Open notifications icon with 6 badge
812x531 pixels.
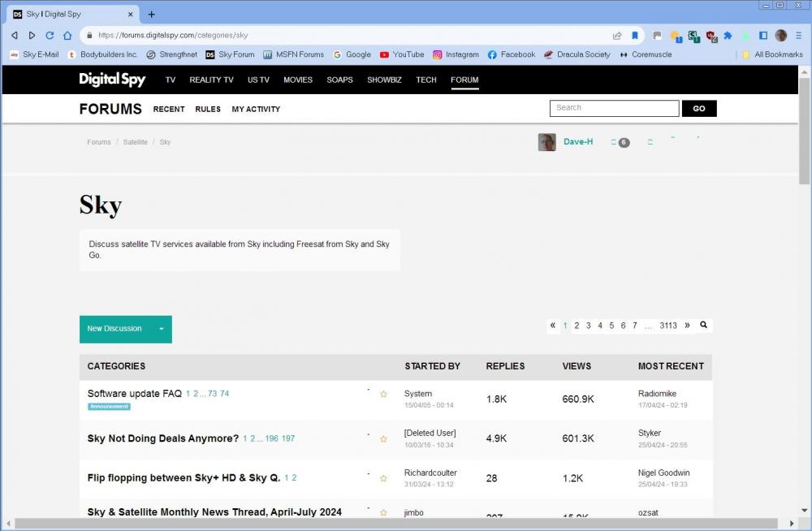(x=620, y=142)
